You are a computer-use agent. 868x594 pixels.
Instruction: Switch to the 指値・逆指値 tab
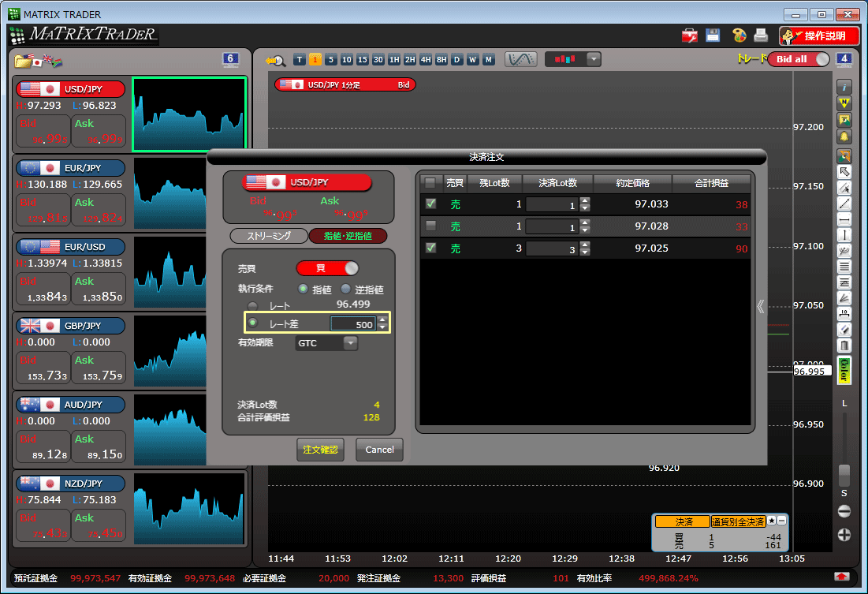[348, 236]
